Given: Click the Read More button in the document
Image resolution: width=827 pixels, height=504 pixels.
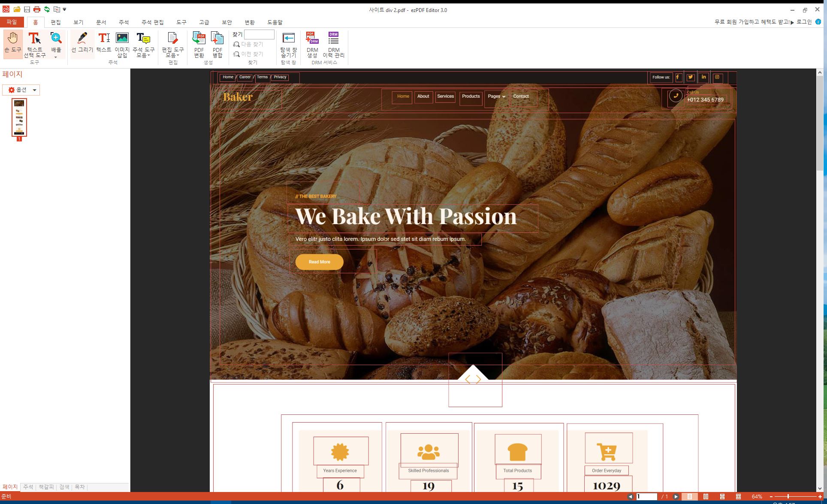Looking at the screenshot, I should pos(320,262).
